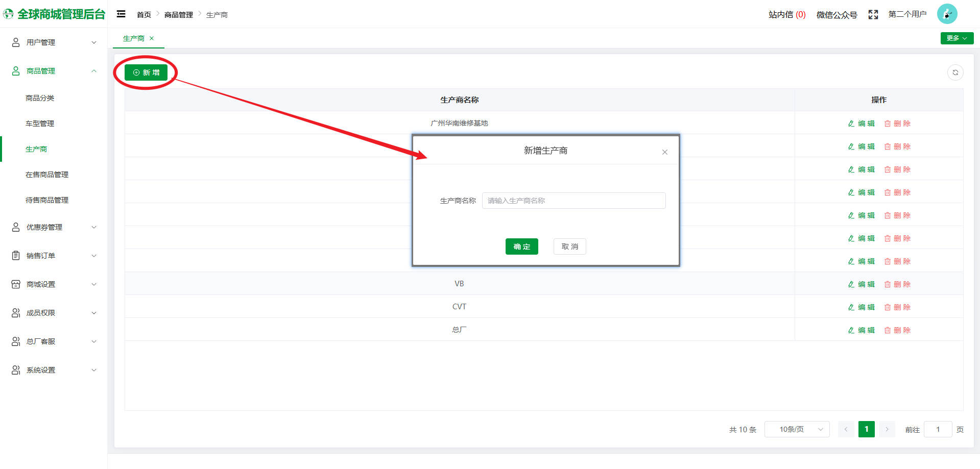The image size is (980, 469).
Task: Close the 生产商 tab
Action: pyautogui.click(x=152, y=38)
